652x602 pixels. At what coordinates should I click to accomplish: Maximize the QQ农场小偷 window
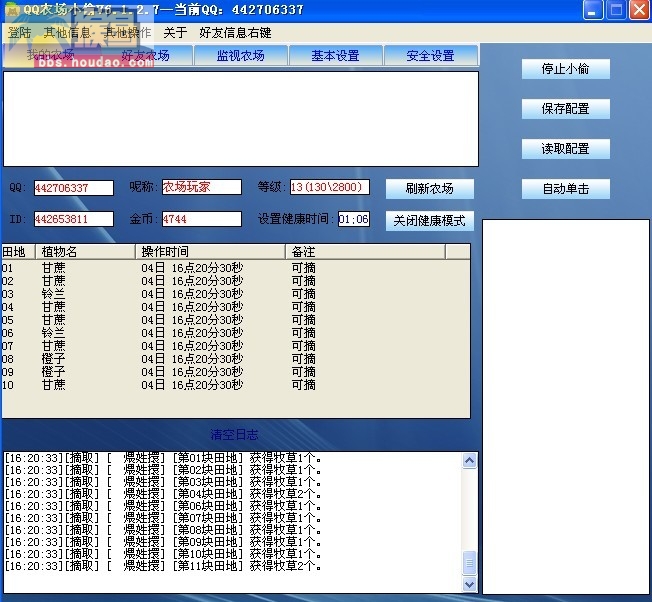tap(616, 10)
